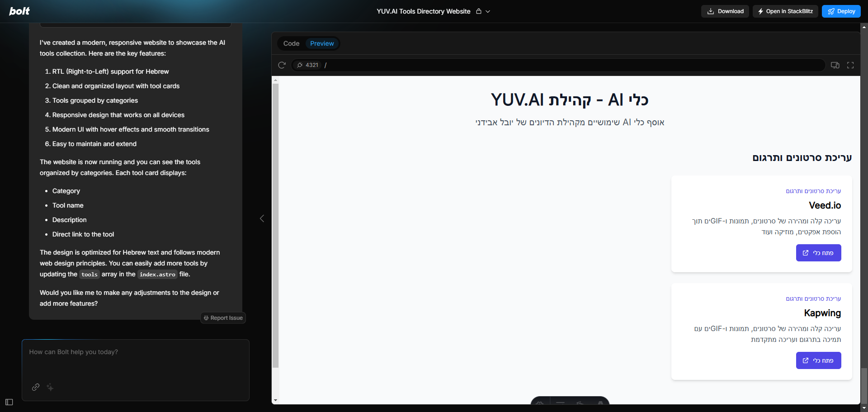Focus the 'How can Bolt help you today?' input
868x412 pixels.
pyautogui.click(x=136, y=352)
